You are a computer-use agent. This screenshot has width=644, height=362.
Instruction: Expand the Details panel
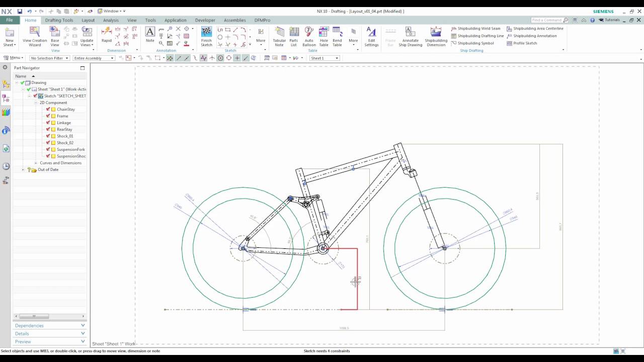point(50,334)
